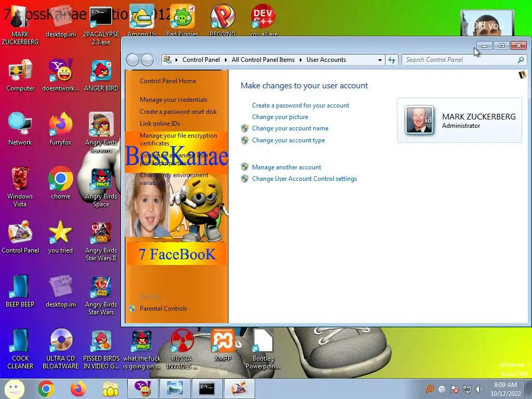This screenshot has width=532, height=399.
Task: Select the Bootleg Powerpoin... file icon
Action: [263, 349]
